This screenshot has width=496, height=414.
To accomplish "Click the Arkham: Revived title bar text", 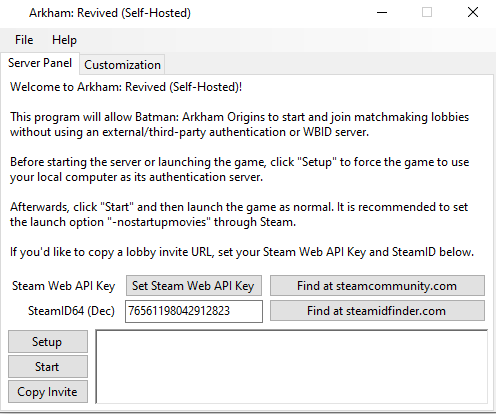I will [110, 13].
